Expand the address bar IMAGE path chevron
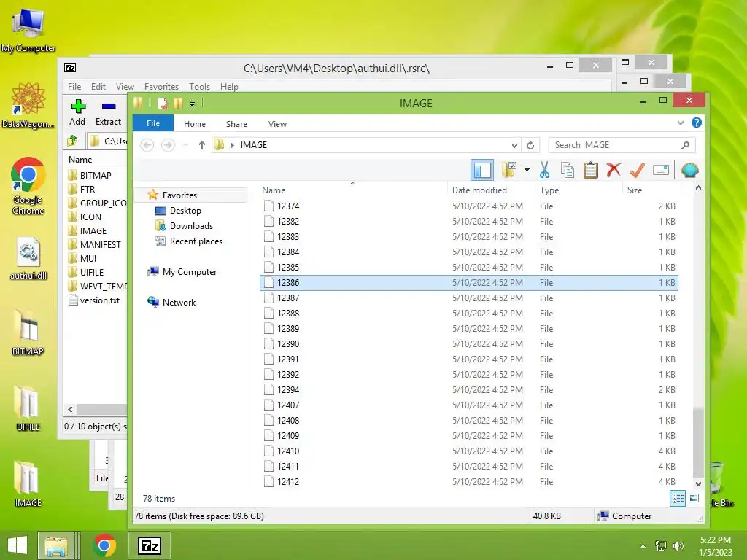The image size is (747, 560). [x=233, y=145]
